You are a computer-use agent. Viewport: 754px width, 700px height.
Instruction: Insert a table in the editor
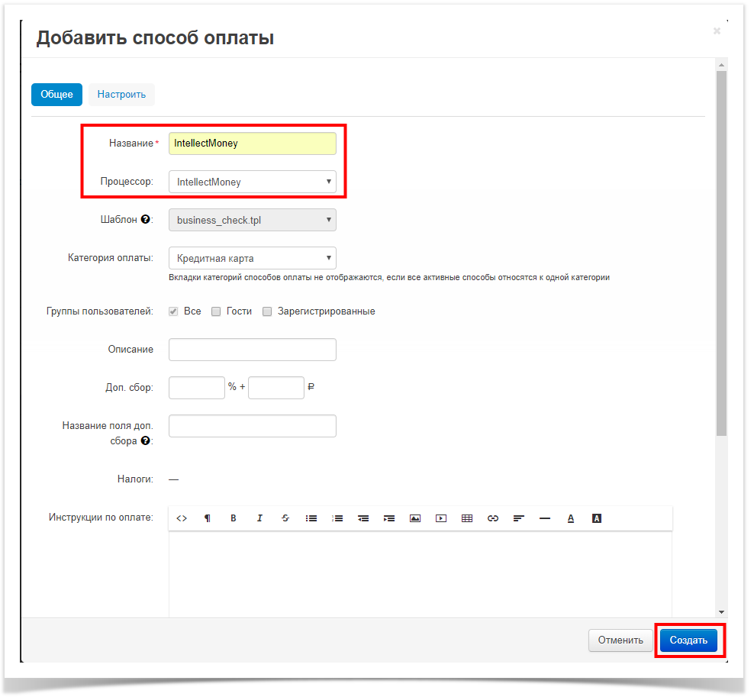[x=467, y=518]
